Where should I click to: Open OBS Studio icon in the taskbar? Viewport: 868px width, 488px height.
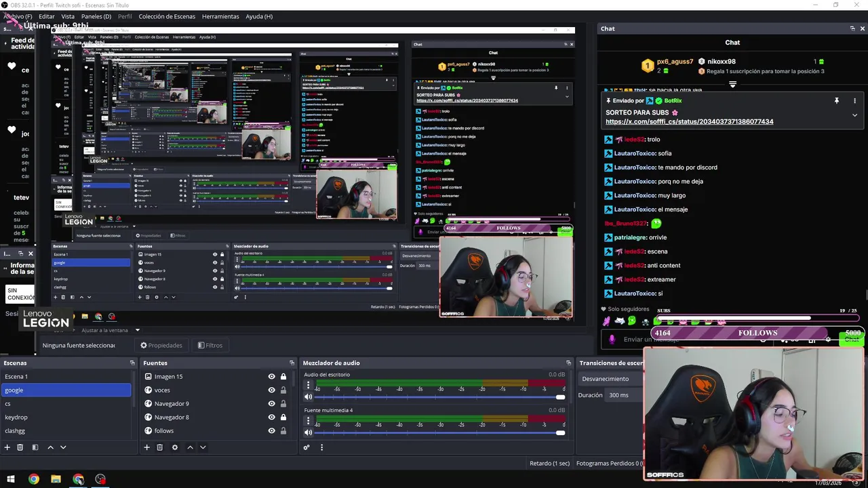(x=101, y=479)
